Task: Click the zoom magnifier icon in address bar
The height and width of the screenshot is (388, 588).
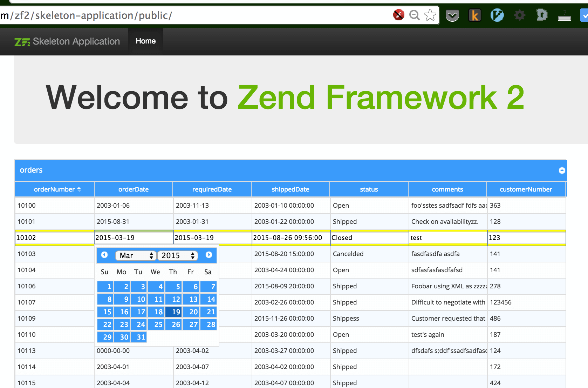Action: [x=414, y=15]
